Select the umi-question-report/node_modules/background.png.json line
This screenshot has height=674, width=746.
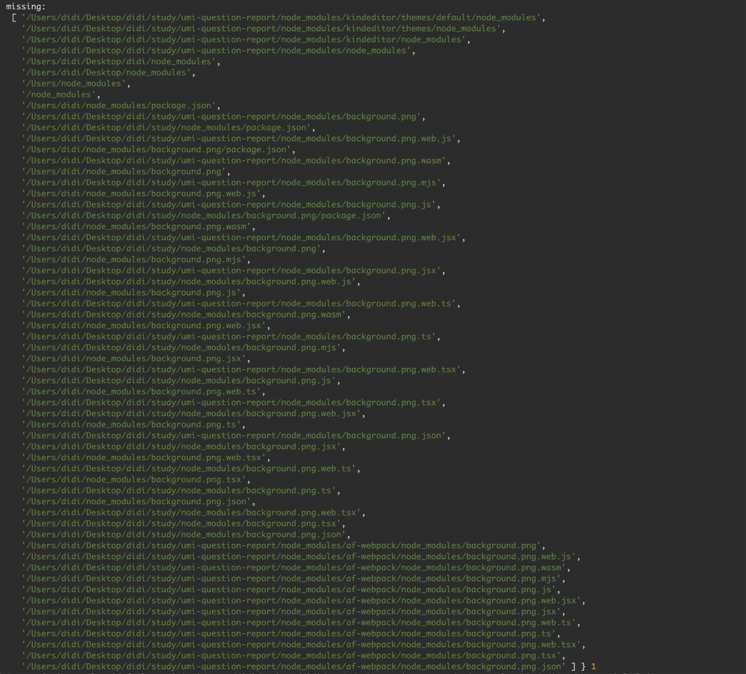click(236, 436)
